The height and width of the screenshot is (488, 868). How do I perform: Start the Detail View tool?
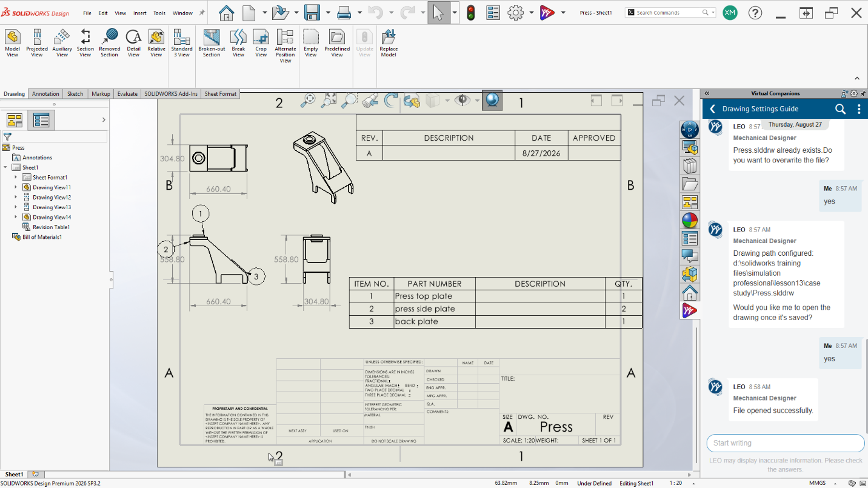tap(133, 43)
